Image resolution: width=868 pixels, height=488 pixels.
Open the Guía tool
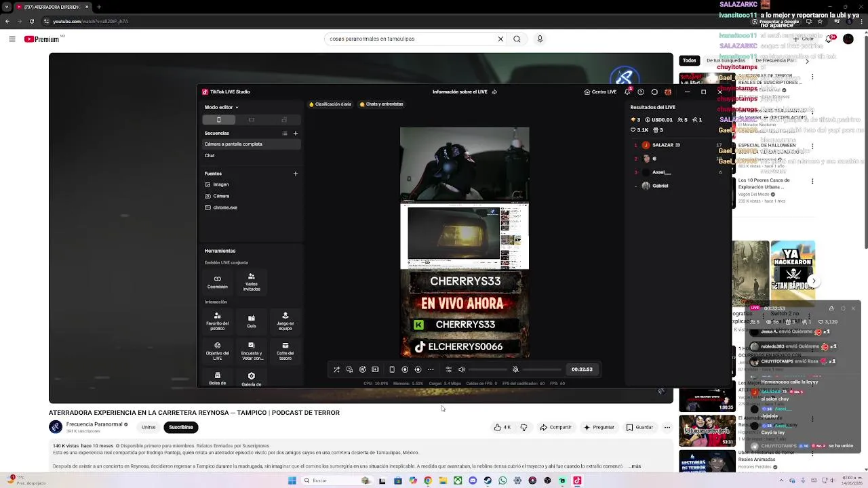(252, 321)
